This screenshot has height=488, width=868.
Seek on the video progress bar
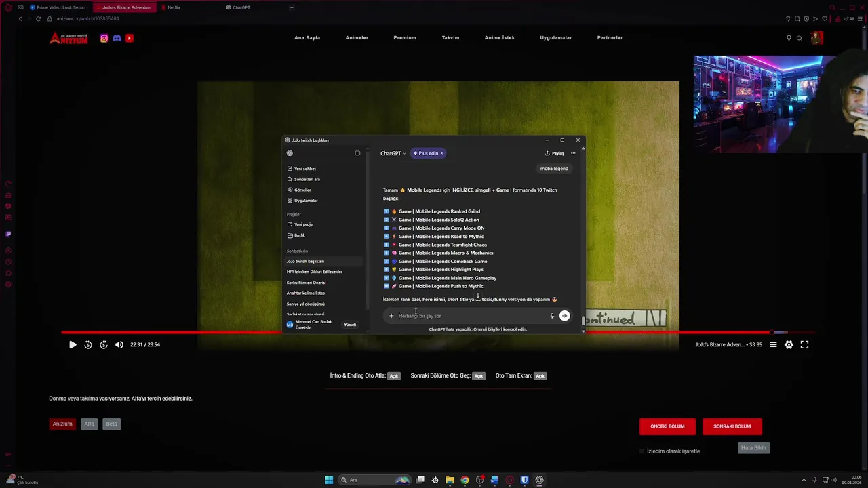[437, 333]
